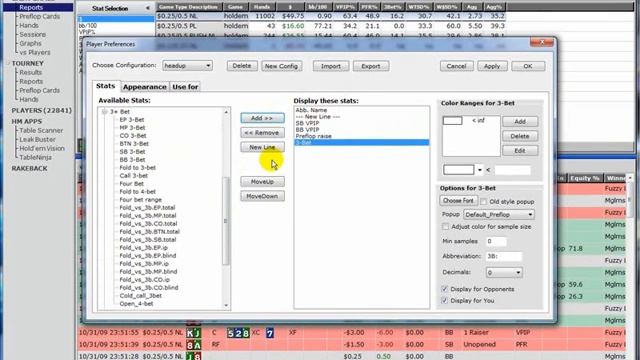Click the Available Stats scroll down arrow

coord(226,305)
